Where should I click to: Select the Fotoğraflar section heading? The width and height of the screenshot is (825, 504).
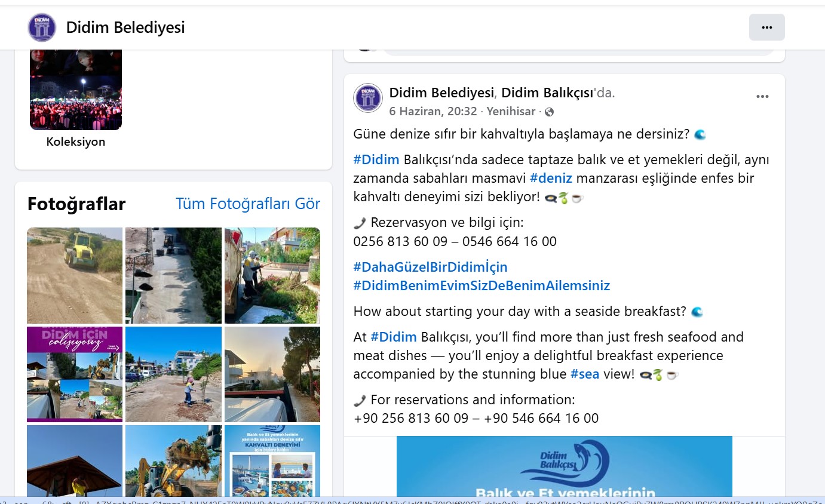76,204
